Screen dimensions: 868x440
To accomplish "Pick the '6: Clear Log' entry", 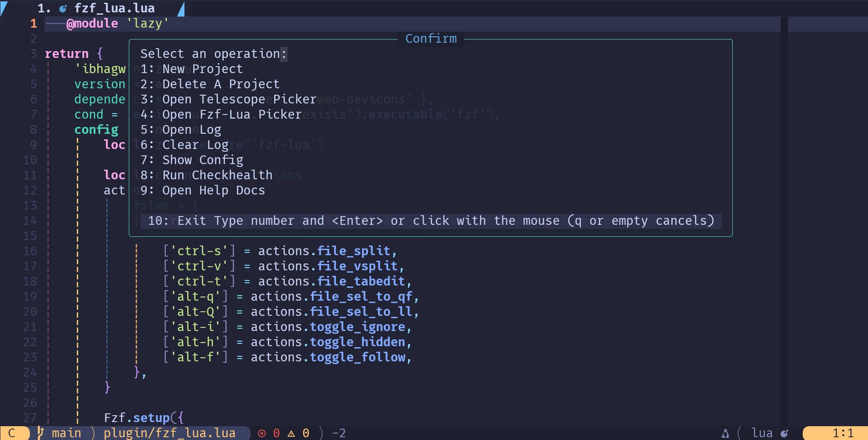I will coord(184,145).
